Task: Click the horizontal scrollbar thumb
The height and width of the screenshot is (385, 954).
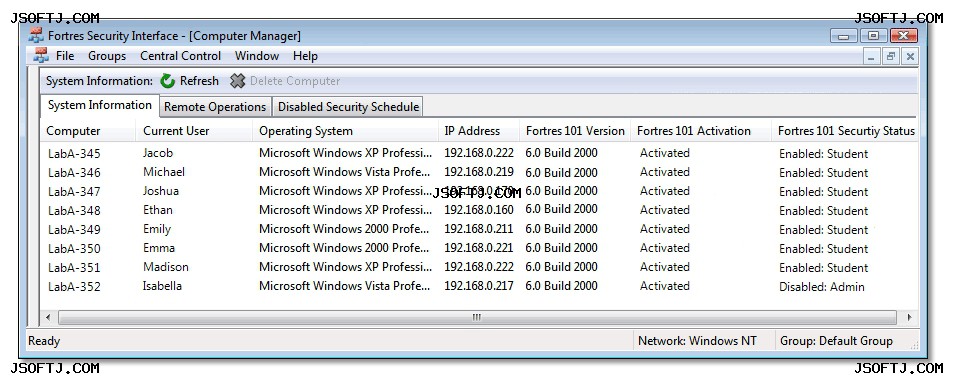Action: point(477,317)
